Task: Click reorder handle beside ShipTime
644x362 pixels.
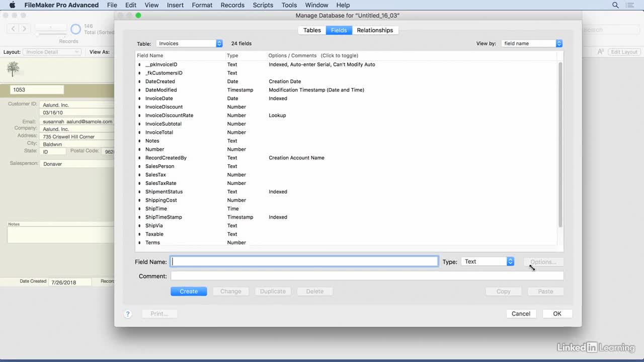Action: 140,209
